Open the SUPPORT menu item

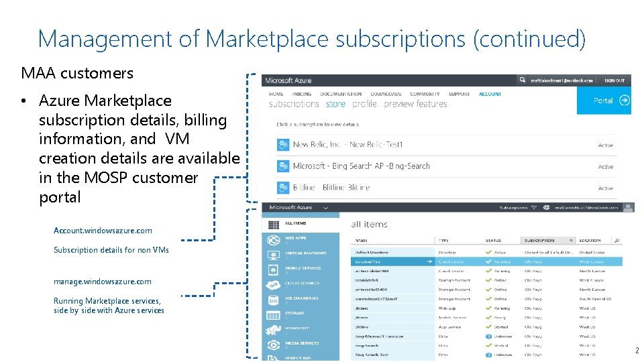[x=459, y=94]
